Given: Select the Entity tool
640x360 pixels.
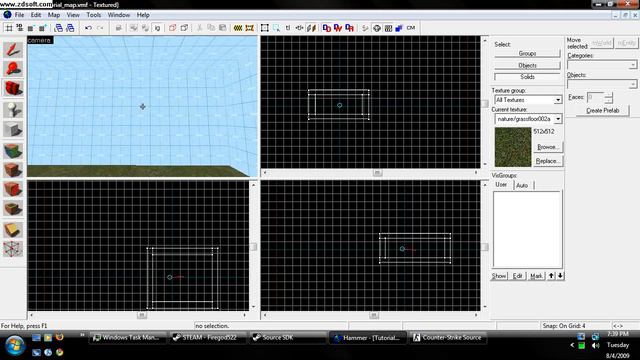Looking at the screenshot, I should pyautogui.click(x=13, y=110).
